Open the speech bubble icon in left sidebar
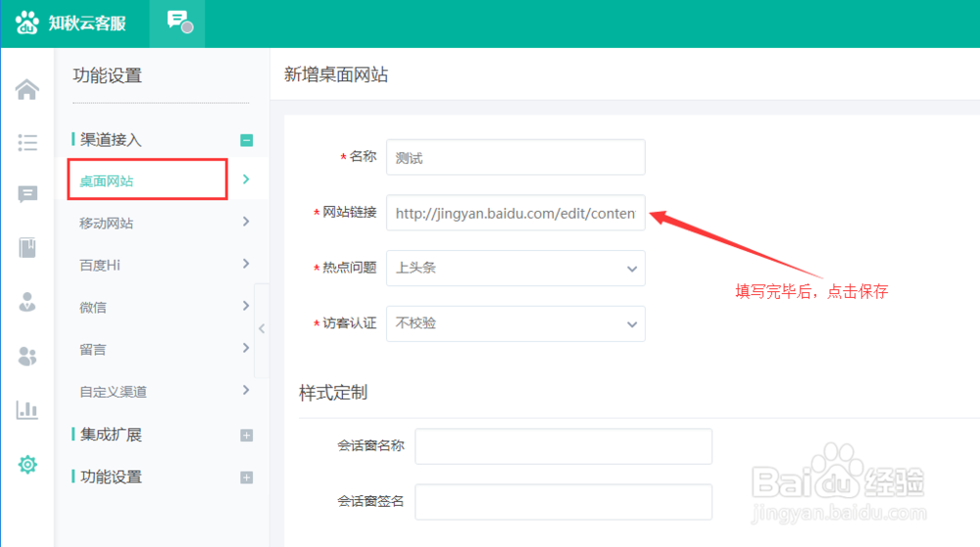This screenshot has width=980, height=547. pos(26,194)
